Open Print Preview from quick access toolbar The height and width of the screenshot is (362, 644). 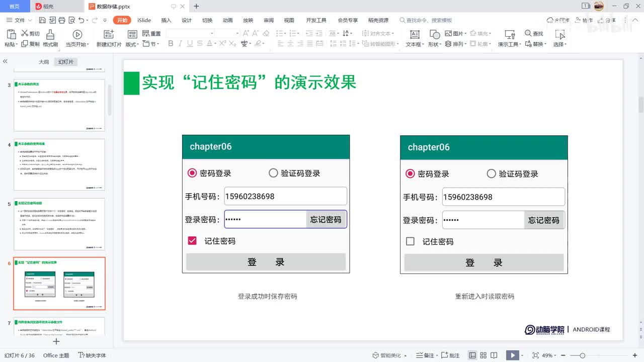point(71,20)
